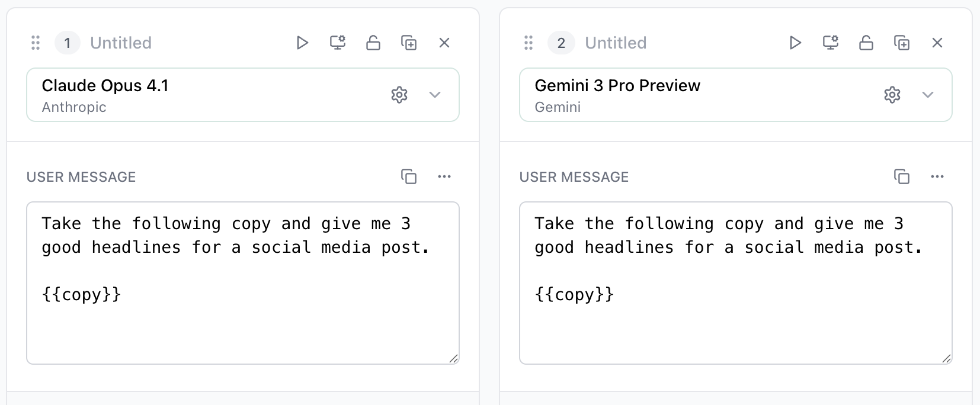Duplicate panel 1 using the clone icon
Viewport: 980px width, 405px height.
(409, 43)
